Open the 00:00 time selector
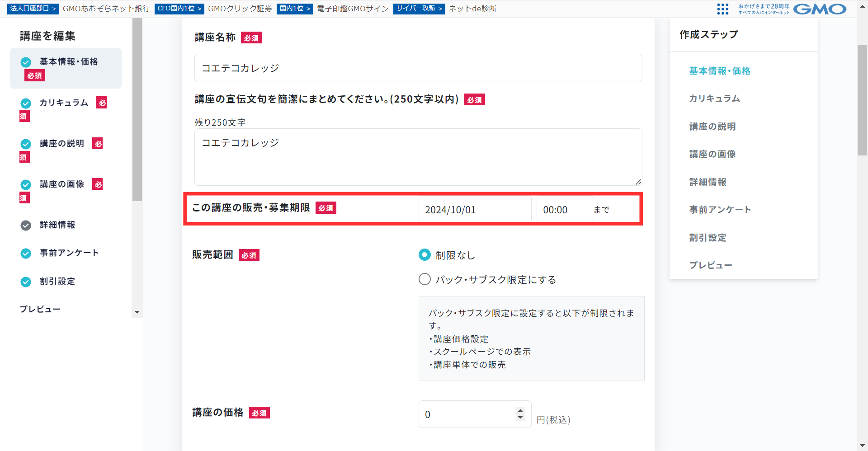This screenshot has width=868, height=451. tap(564, 210)
